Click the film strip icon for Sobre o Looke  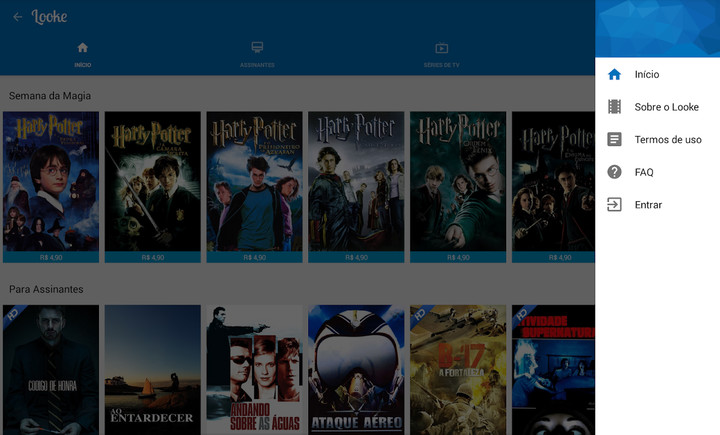pyautogui.click(x=614, y=107)
